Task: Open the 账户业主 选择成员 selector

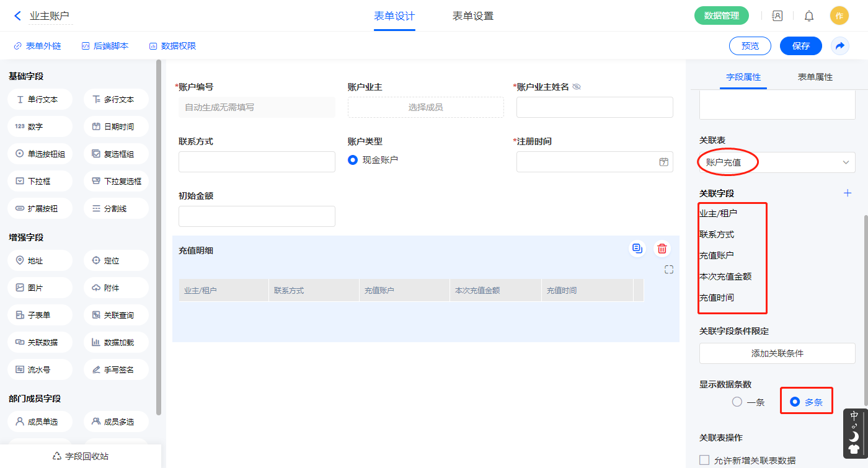Action: (x=425, y=107)
